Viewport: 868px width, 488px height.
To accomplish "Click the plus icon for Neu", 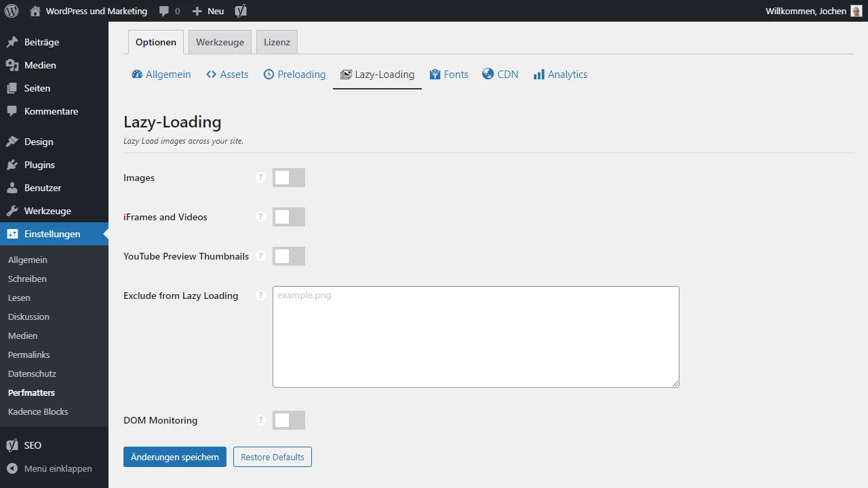I will [x=197, y=12].
